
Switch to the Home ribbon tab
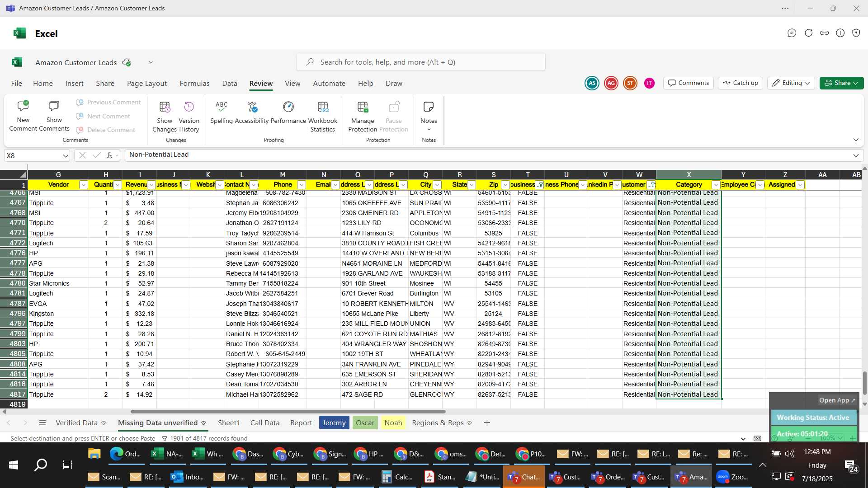[43, 84]
